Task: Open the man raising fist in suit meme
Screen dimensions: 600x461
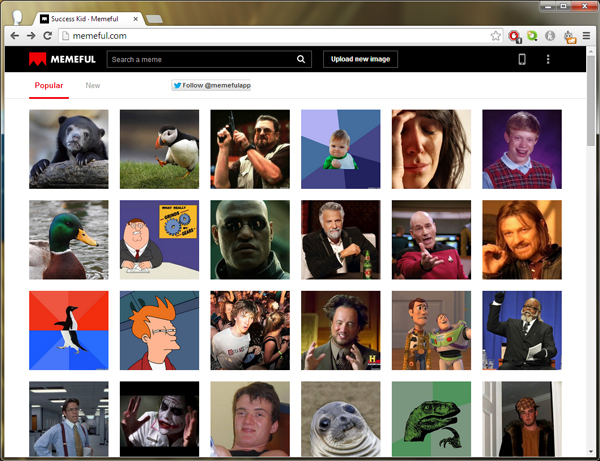Action: pos(522,331)
